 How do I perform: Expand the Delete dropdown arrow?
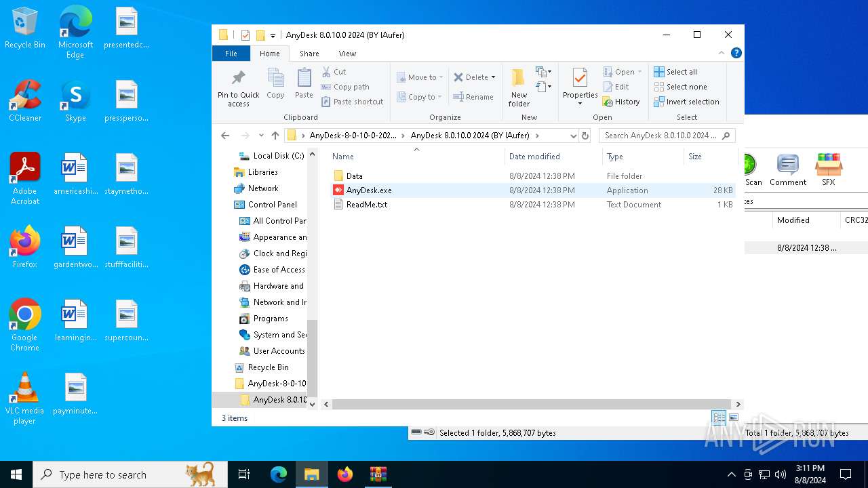pos(493,77)
